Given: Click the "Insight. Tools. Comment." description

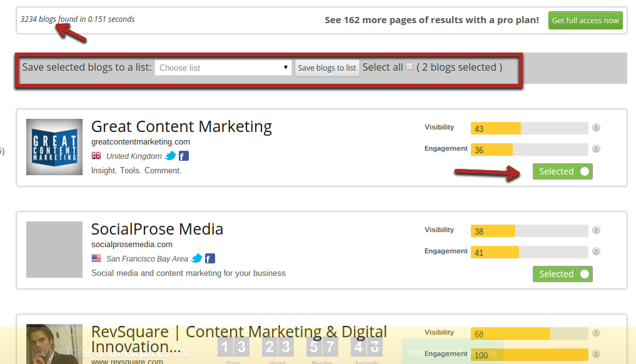Looking at the screenshot, I should click(136, 171).
